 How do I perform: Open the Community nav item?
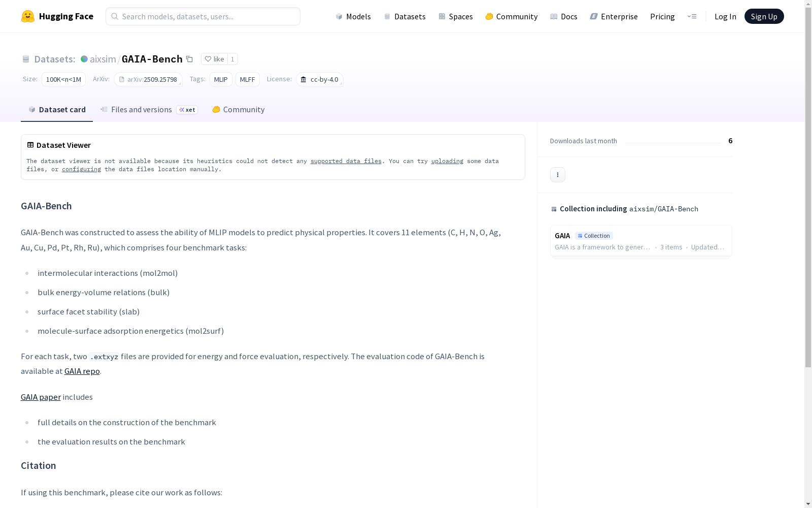[x=512, y=16]
